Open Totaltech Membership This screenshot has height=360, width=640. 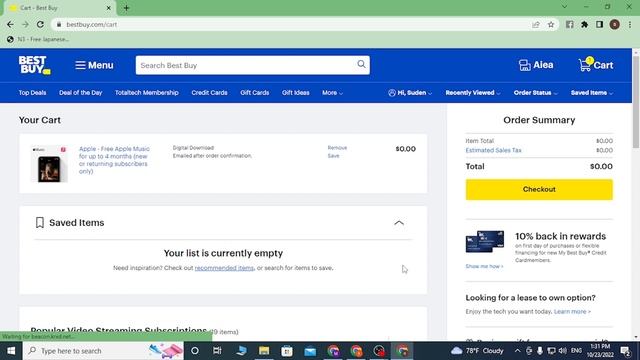(147, 93)
